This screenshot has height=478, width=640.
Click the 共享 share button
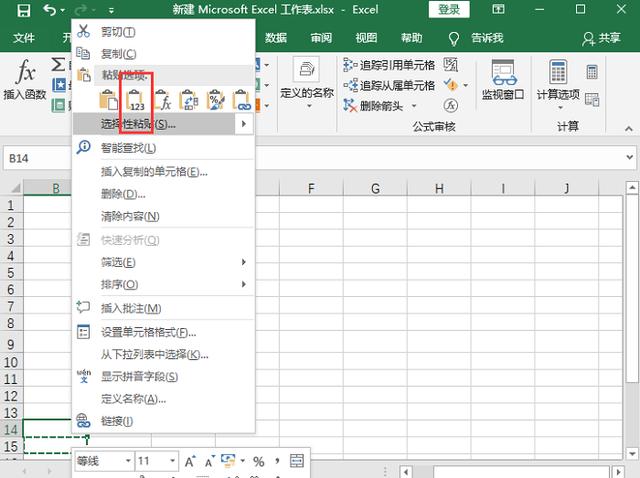pyautogui.click(x=601, y=38)
